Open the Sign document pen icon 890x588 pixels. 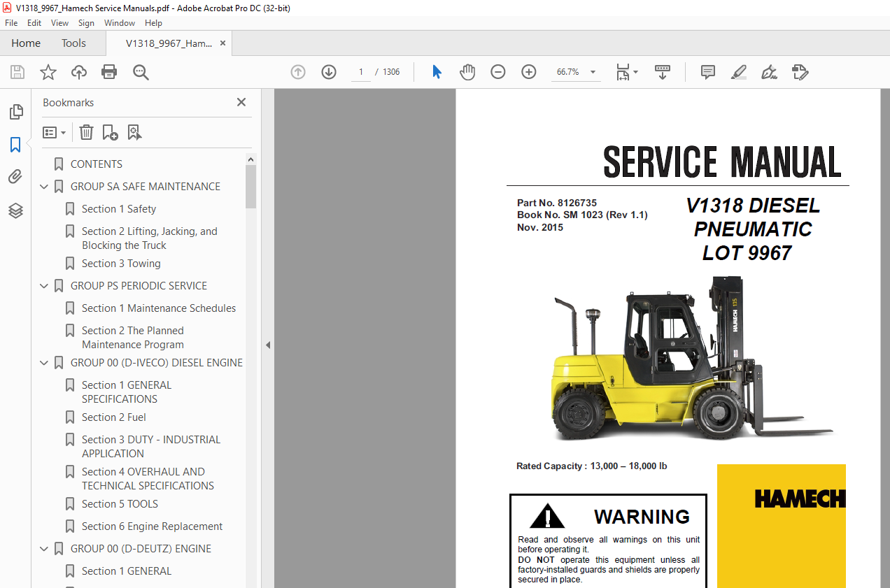pos(770,72)
